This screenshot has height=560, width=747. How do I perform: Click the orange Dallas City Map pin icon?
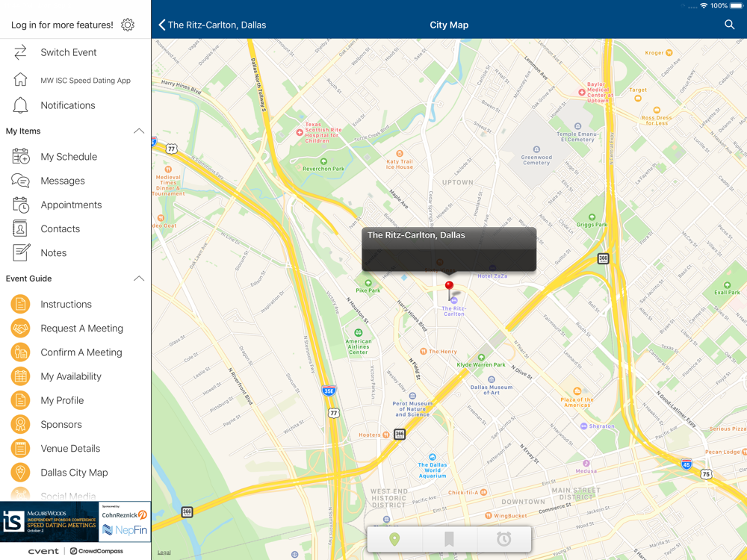click(20, 473)
